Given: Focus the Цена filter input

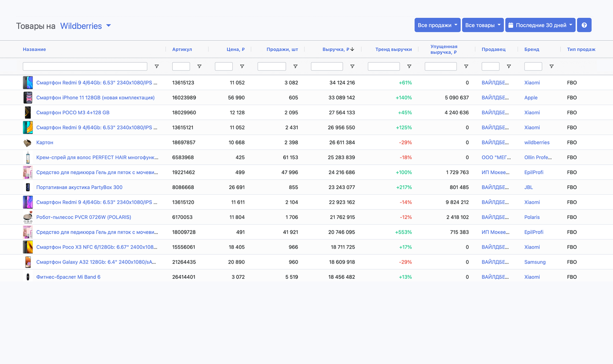Looking at the screenshot, I should coord(224,66).
